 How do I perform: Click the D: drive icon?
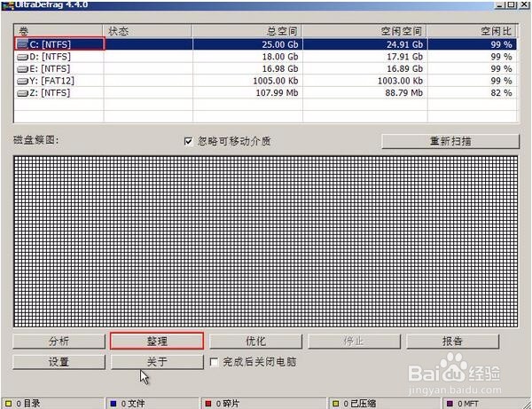22,57
